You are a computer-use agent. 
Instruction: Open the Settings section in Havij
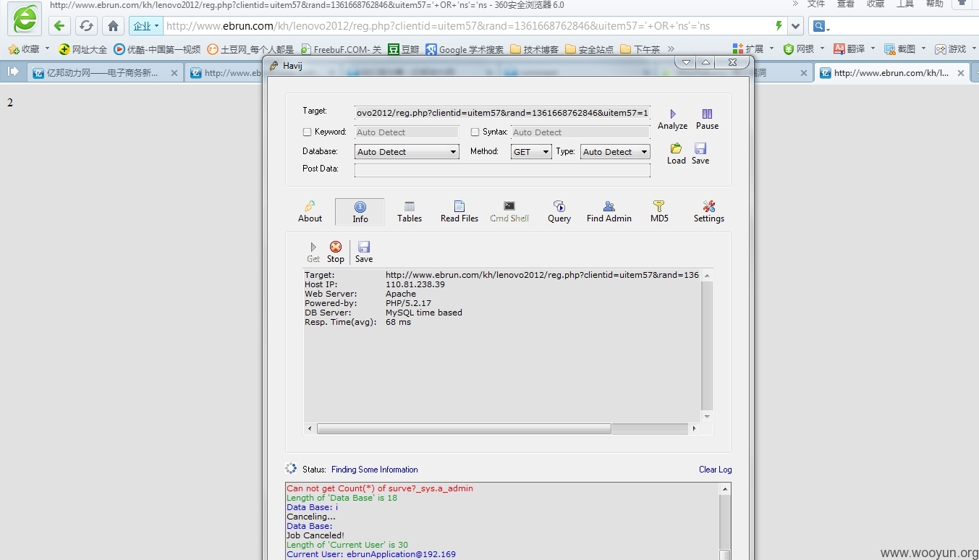pyautogui.click(x=709, y=211)
